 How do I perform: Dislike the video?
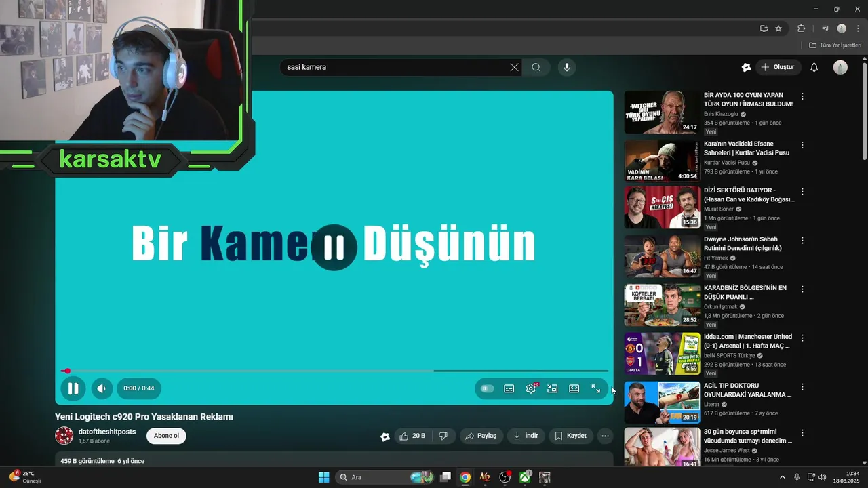(443, 436)
